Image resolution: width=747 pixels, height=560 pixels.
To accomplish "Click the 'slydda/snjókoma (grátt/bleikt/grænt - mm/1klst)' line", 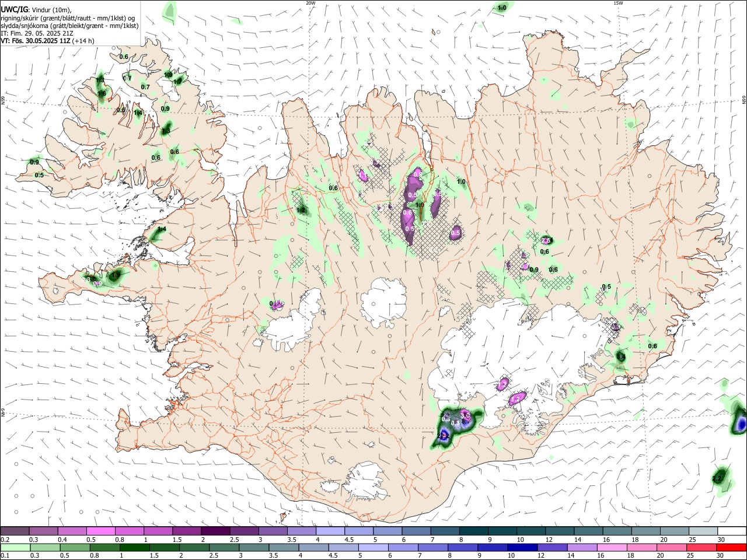I will (69, 26).
